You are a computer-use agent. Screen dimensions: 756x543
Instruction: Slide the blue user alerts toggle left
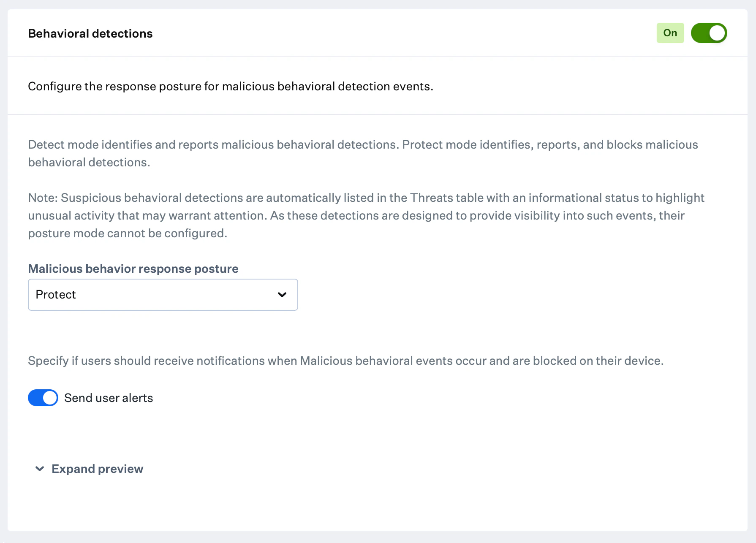point(43,397)
